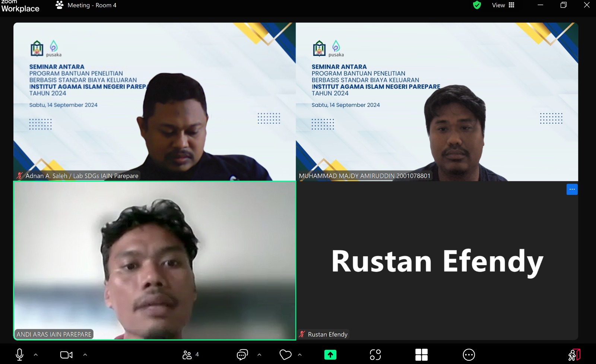This screenshot has width=596, height=364.
Task: Toggle the camera video button
Action: (66, 355)
